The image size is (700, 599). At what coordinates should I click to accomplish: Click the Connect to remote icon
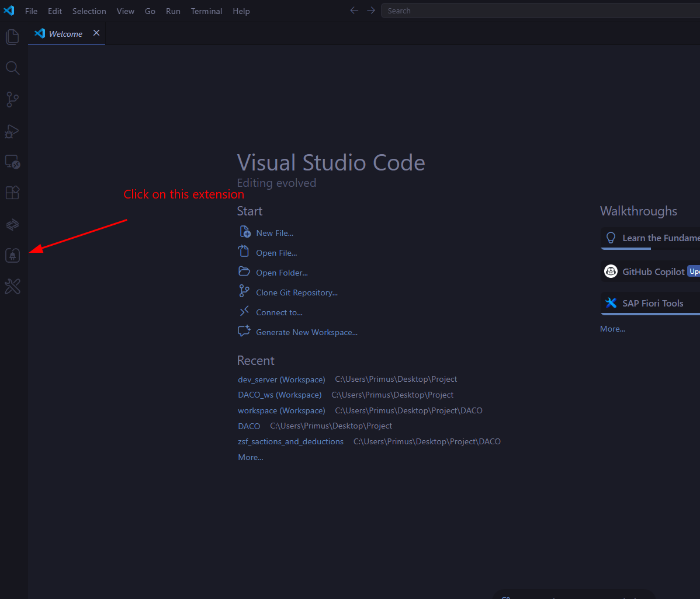[x=244, y=311]
